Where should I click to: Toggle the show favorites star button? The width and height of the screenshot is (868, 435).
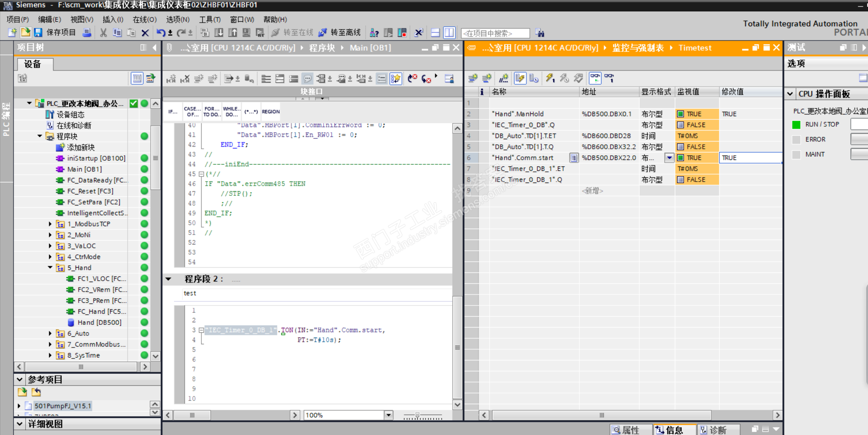click(x=396, y=79)
